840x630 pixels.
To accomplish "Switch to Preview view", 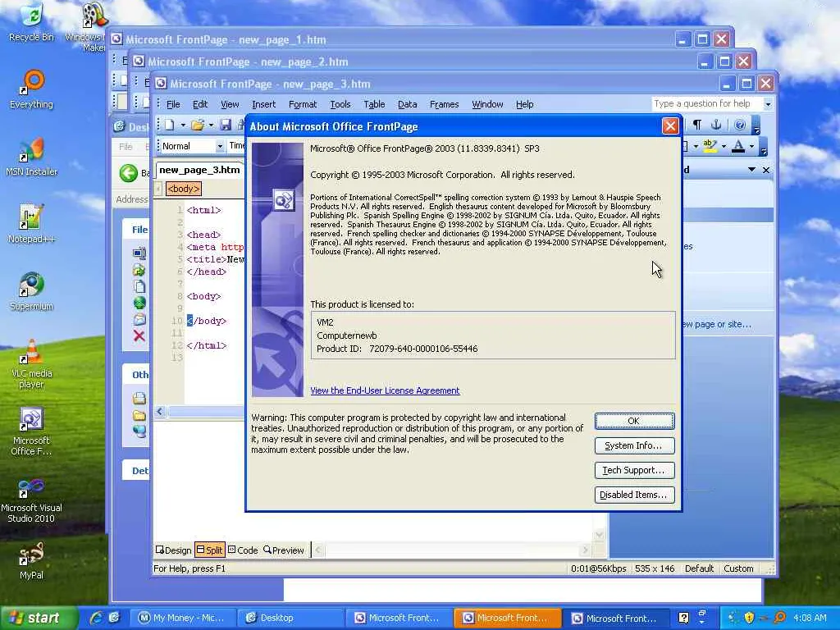I will coord(283,550).
